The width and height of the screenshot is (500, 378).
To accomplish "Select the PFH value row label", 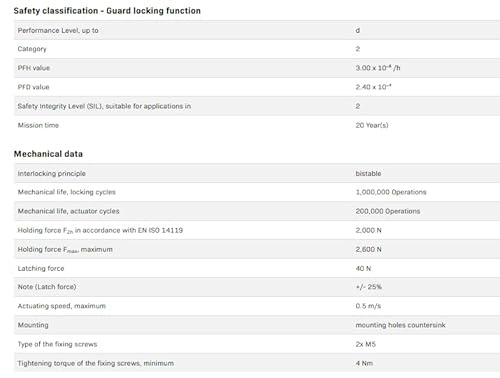I will pyautogui.click(x=34, y=68).
